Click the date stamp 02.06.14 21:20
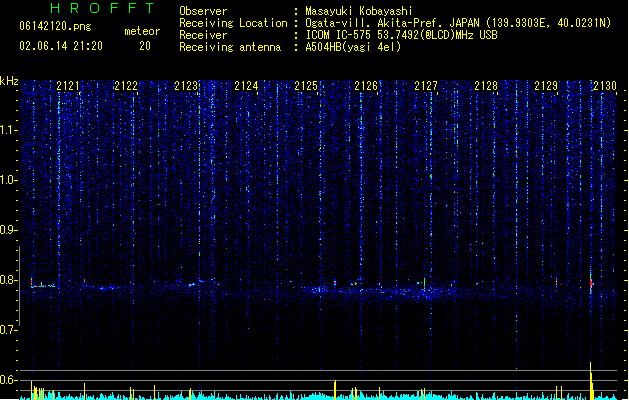 click(x=61, y=46)
